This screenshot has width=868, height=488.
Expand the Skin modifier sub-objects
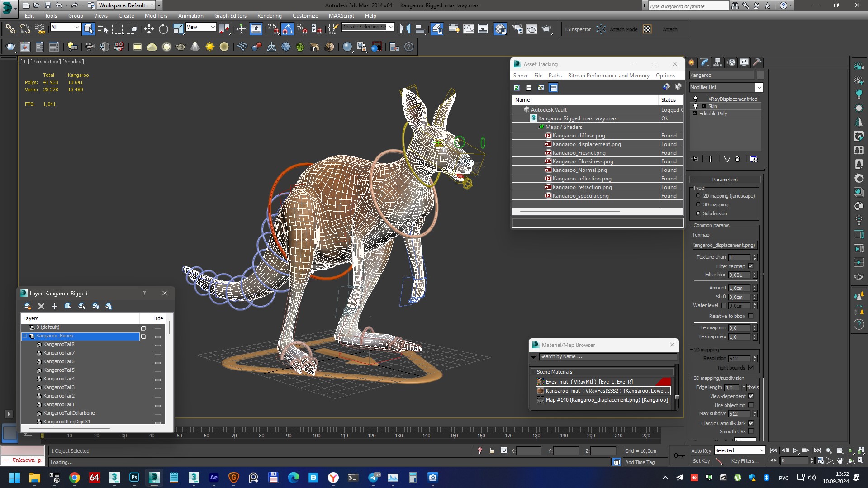click(x=703, y=106)
